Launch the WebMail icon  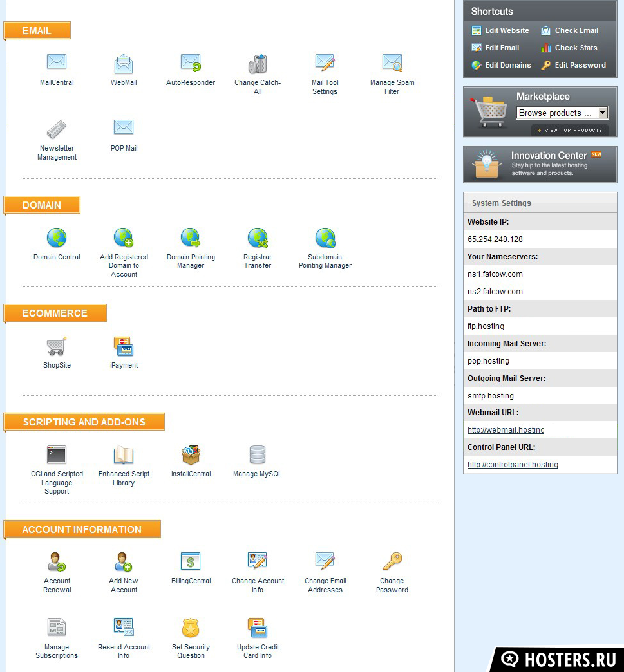pyautogui.click(x=124, y=64)
